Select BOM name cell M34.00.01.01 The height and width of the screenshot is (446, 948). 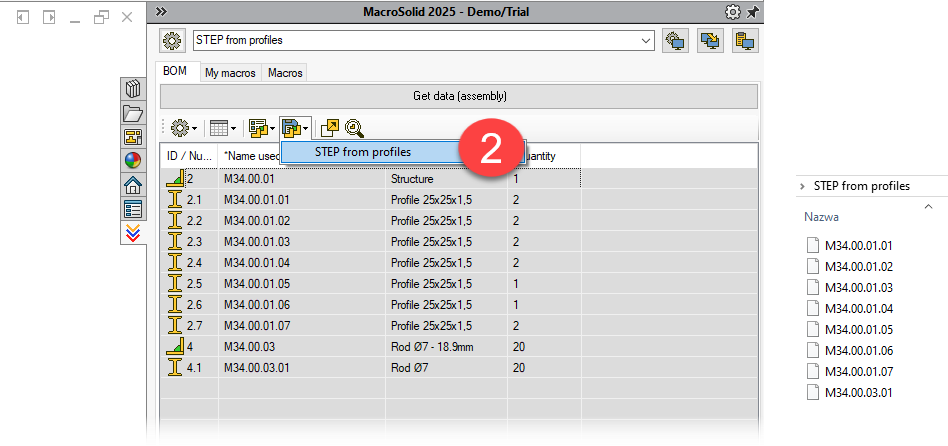coord(302,199)
